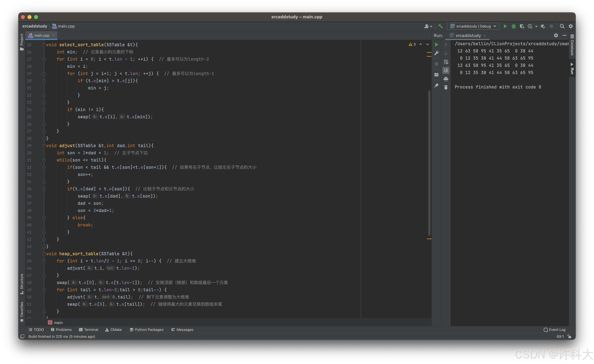The height and width of the screenshot is (364, 594).
Task: Go to next highlighted warning arrow
Action: pos(427,44)
